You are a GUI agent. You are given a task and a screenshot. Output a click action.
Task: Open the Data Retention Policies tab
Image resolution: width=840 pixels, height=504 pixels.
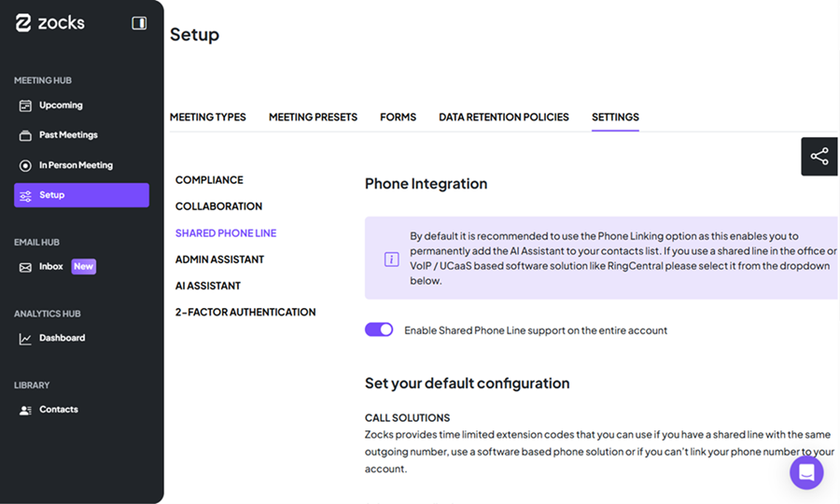pyautogui.click(x=503, y=118)
